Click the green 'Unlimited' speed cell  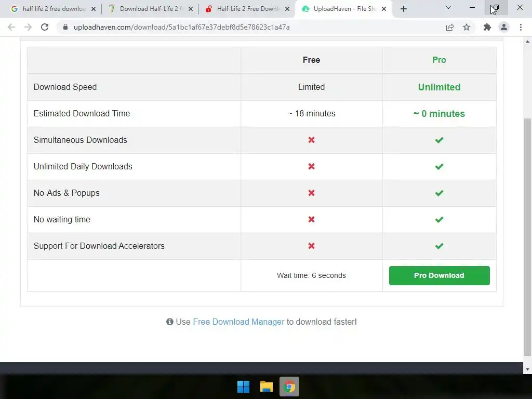tap(439, 87)
